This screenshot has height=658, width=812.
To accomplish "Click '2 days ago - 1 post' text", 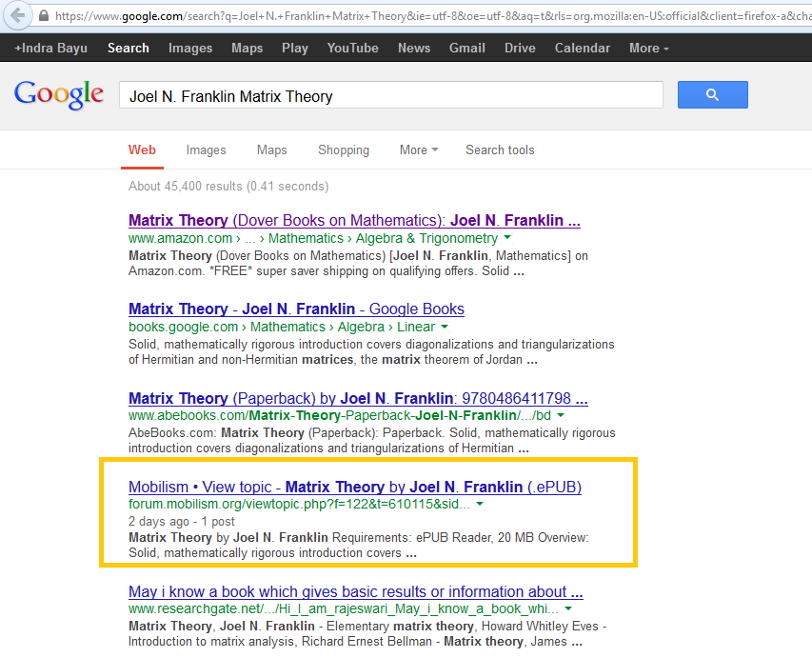I will coord(181,521).
